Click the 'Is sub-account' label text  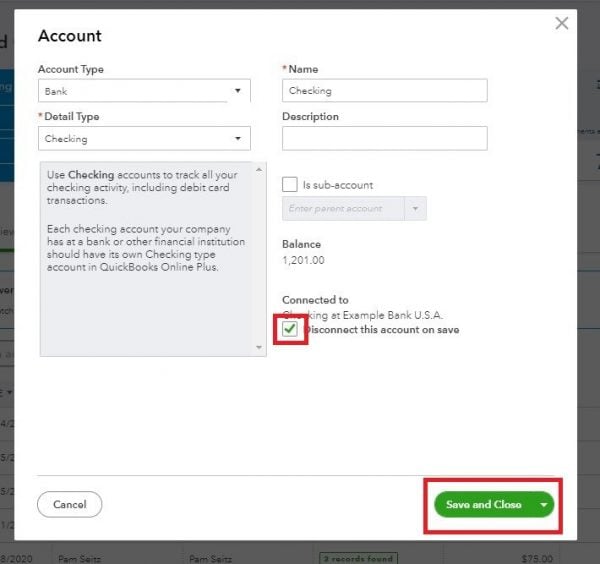(337, 185)
